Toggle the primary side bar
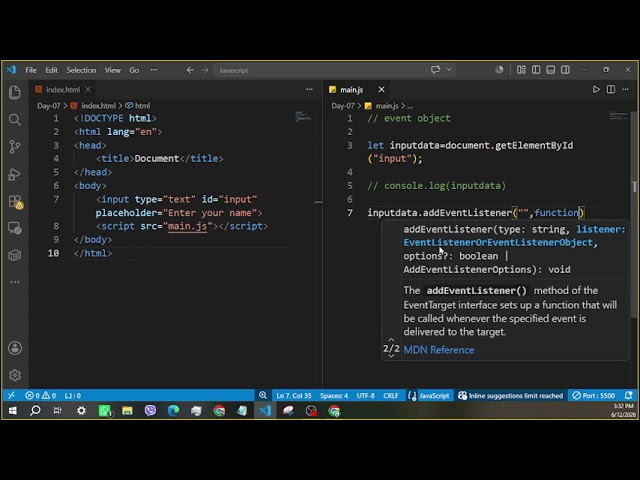Screen dimensions: 640x480 tap(536, 70)
